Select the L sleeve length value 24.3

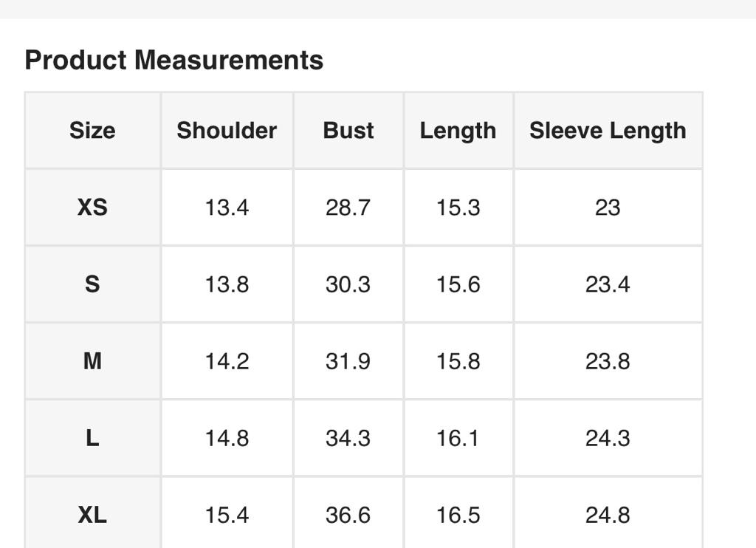pyautogui.click(x=608, y=438)
